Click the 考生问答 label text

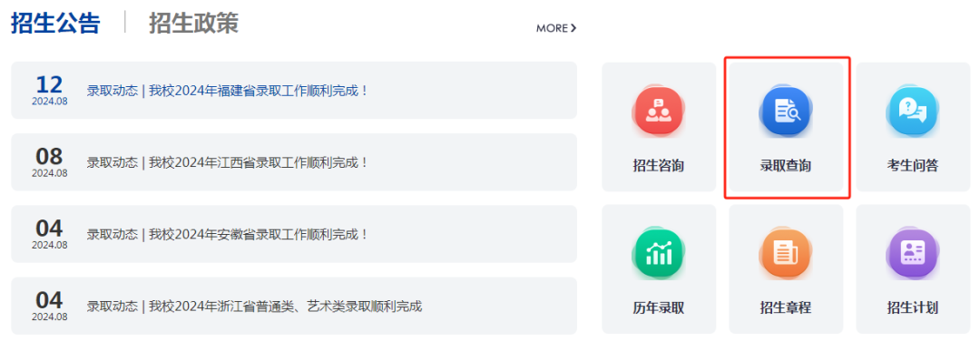(x=913, y=166)
